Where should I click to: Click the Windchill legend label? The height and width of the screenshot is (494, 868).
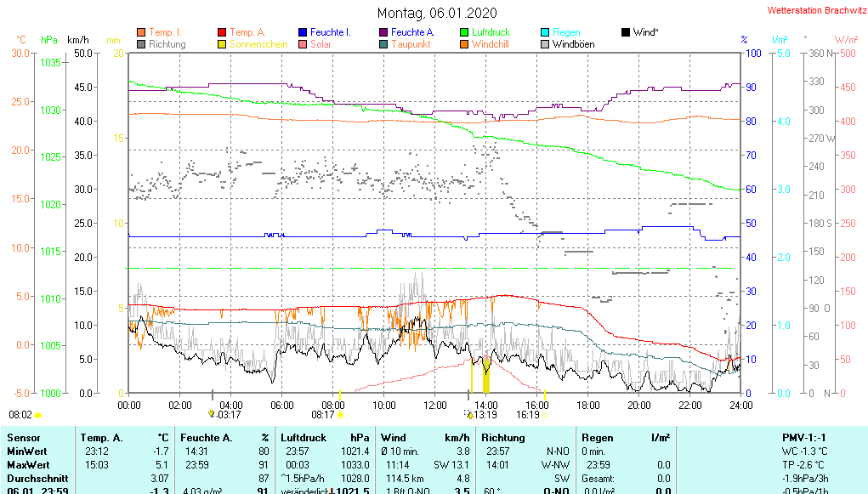click(491, 44)
